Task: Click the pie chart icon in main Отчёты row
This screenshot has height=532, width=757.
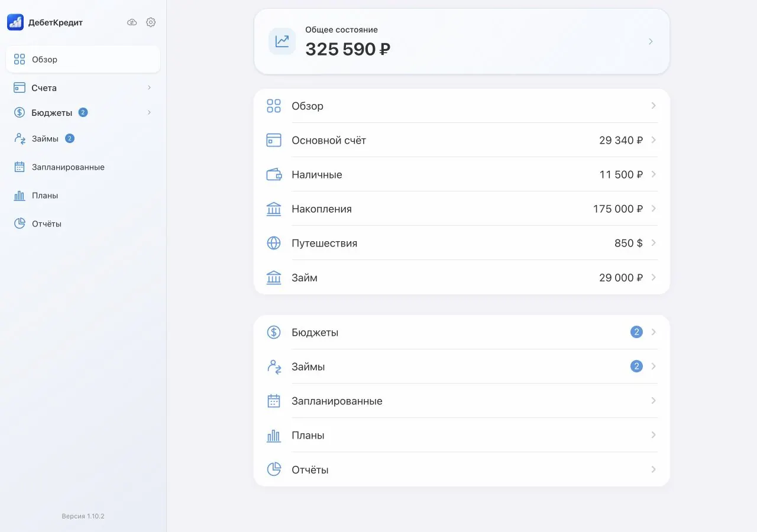Action: pyautogui.click(x=274, y=469)
